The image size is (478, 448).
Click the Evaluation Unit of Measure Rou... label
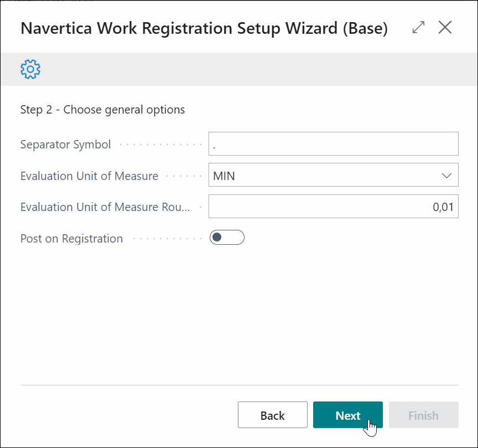click(105, 207)
